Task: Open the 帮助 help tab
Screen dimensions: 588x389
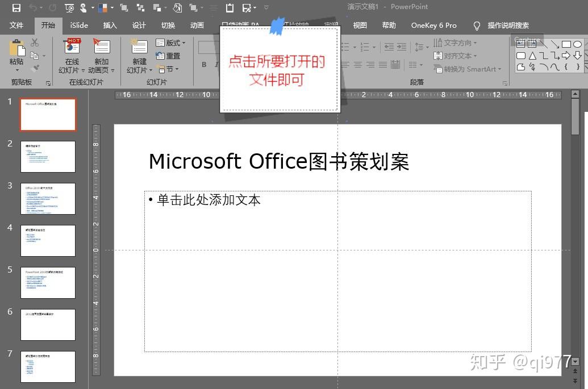Action: (x=389, y=25)
